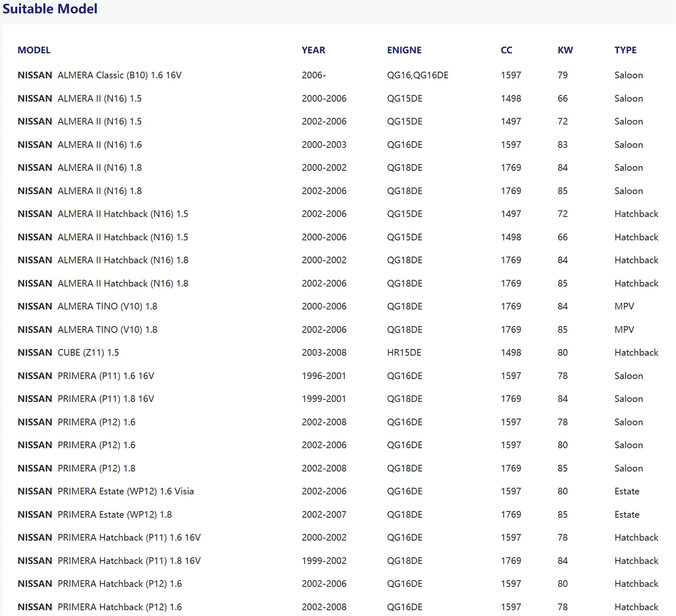Click year range 1999-2002
This screenshot has width=676, height=616.
[x=324, y=561]
